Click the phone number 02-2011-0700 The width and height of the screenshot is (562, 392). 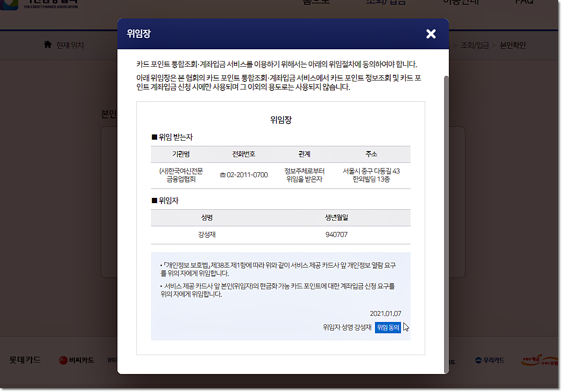[244, 175]
